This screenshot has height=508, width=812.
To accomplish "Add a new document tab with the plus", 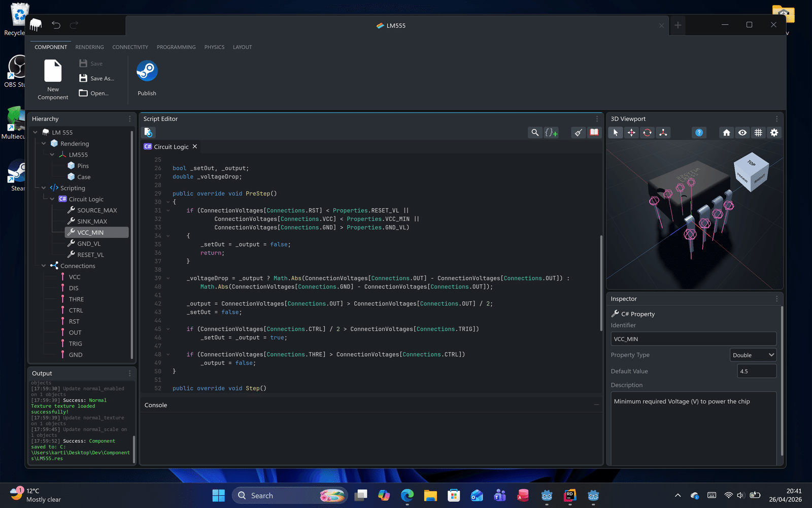I will click(x=678, y=25).
